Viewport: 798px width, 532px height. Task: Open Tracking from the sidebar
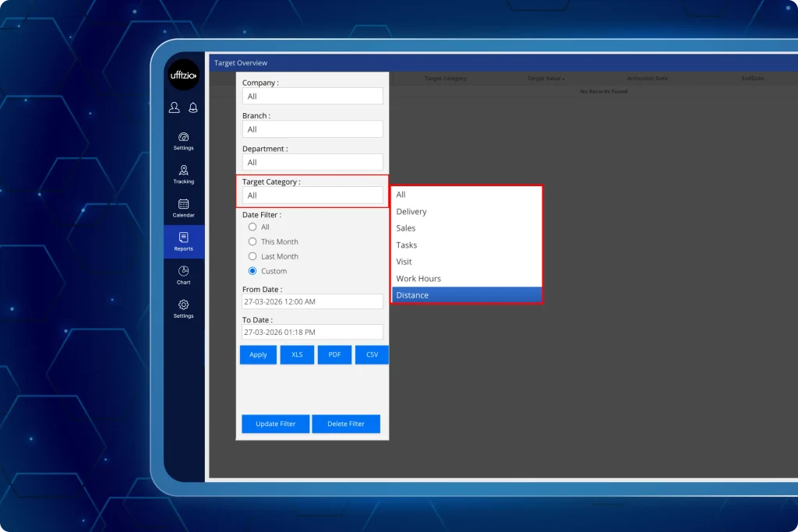[184, 174]
